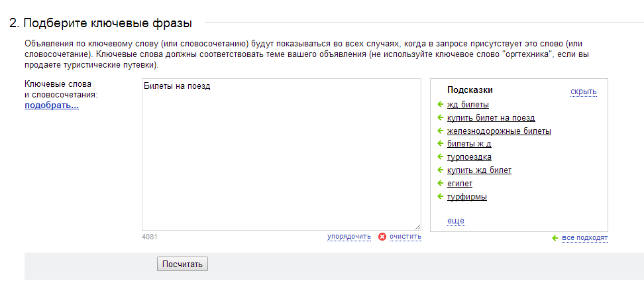Sort keywords with "упорядочить" link

tap(349, 237)
